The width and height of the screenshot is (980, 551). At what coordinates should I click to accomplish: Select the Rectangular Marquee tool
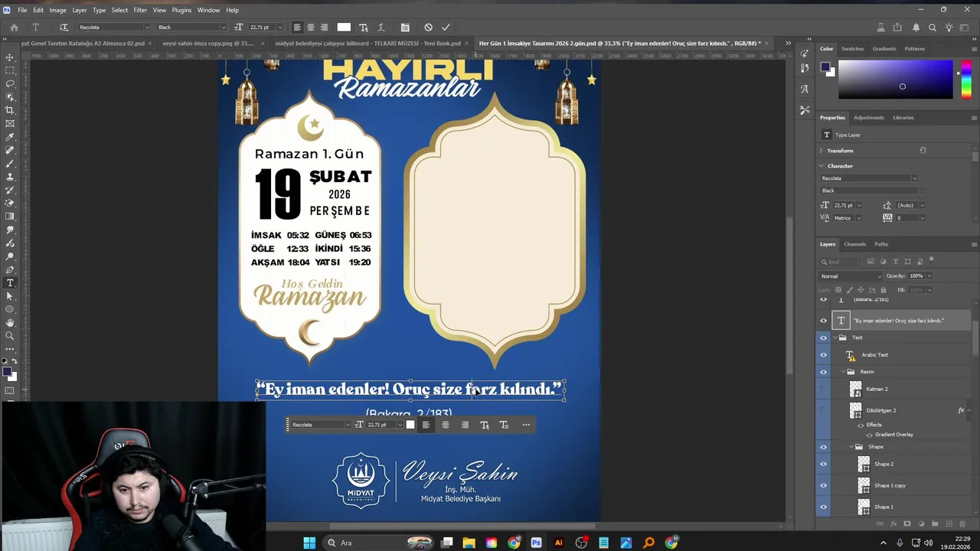(10, 70)
